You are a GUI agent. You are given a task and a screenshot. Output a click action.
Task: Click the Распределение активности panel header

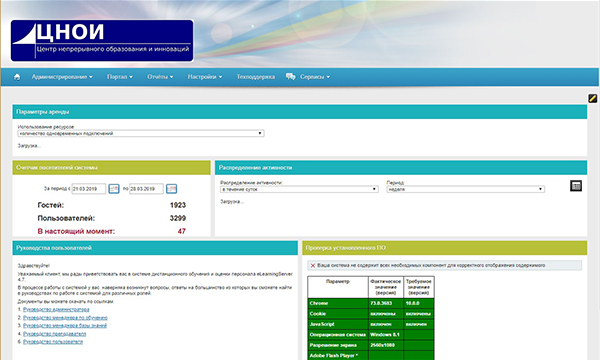(x=401, y=168)
